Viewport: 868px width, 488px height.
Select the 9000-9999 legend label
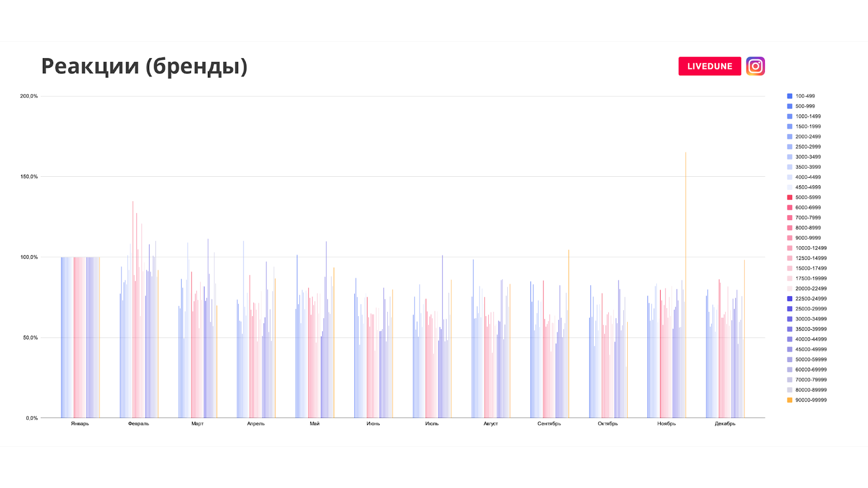tap(808, 238)
